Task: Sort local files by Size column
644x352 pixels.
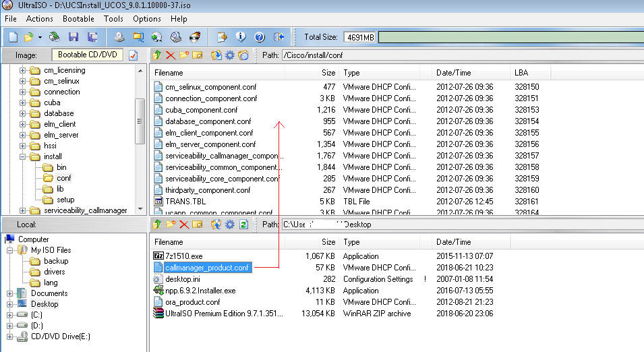Action: [312, 242]
